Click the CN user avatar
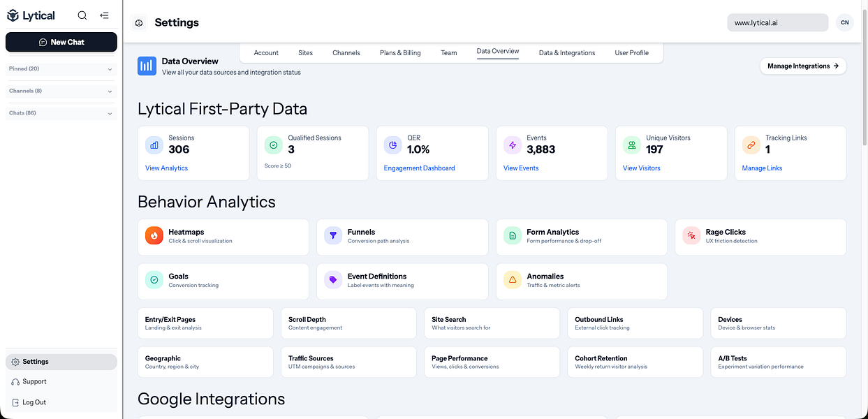The width and height of the screenshot is (868, 419). [x=845, y=23]
